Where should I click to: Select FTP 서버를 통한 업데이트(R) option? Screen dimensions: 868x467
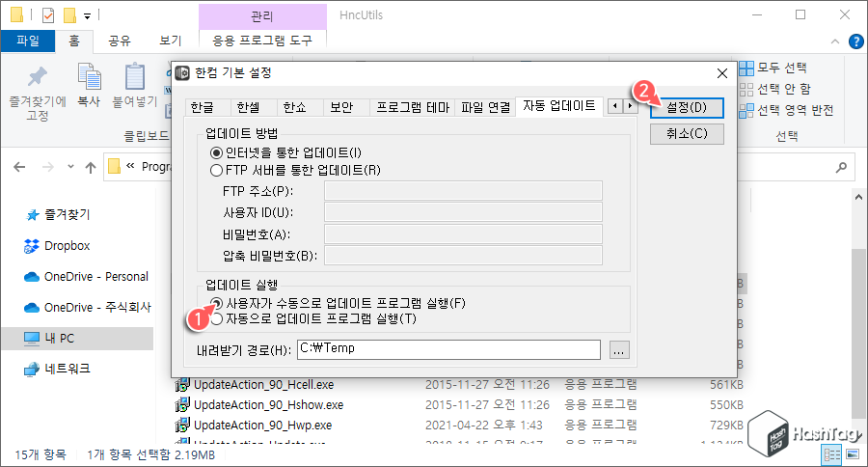click(x=216, y=170)
